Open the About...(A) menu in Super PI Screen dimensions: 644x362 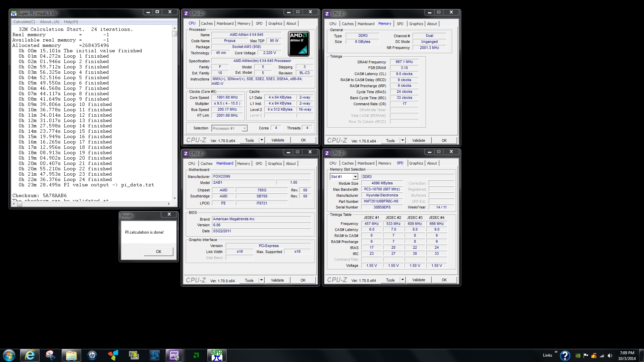(50, 22)
